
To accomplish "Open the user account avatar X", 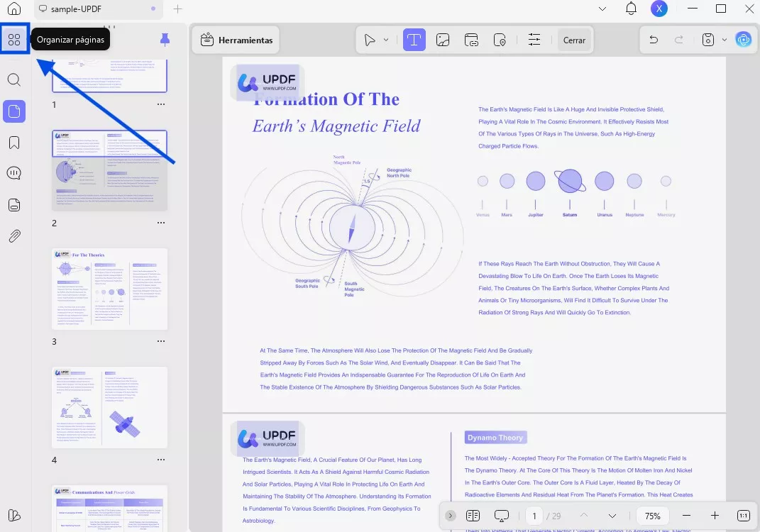I will point(659,9).
